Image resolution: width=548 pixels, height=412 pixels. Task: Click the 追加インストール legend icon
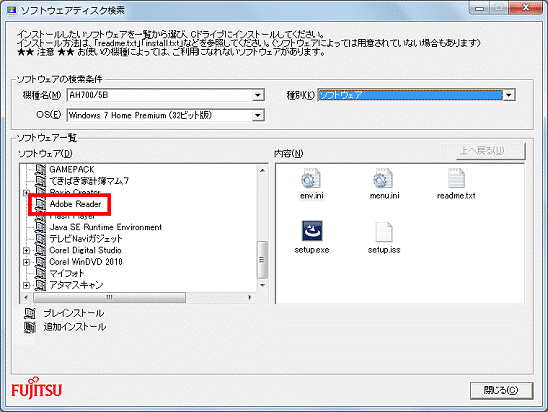[30, 327]
